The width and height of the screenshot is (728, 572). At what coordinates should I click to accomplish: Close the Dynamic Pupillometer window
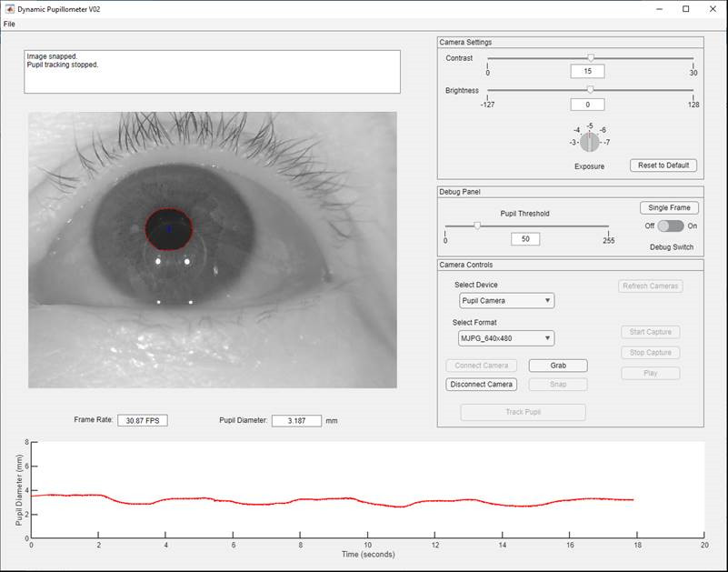point(713,9)
